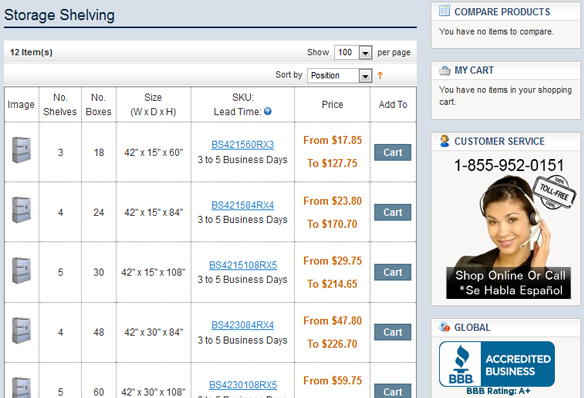Click the Global globe icon
Image resolution: width=584 pixels, height=398 pixels.
(444, 327)
